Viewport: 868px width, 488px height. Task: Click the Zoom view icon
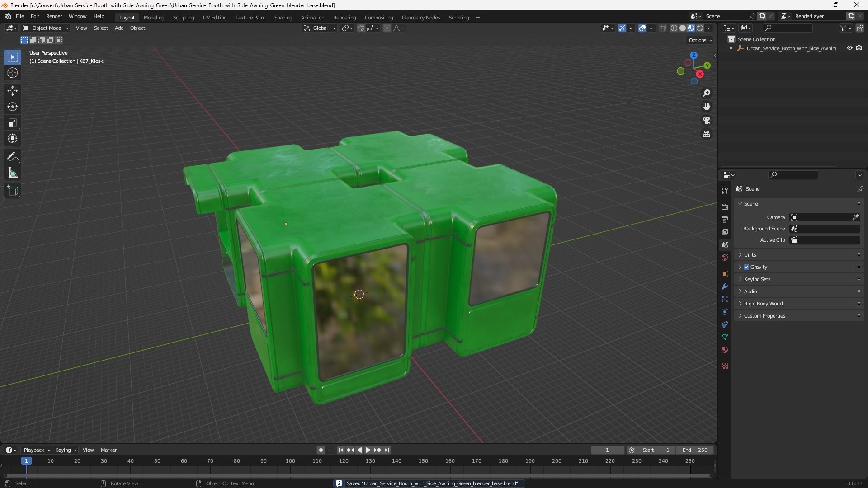tap(707, 93)
